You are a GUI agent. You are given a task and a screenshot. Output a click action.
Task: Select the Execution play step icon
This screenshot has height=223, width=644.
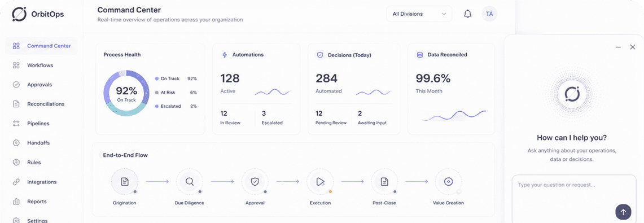(320, 182)
